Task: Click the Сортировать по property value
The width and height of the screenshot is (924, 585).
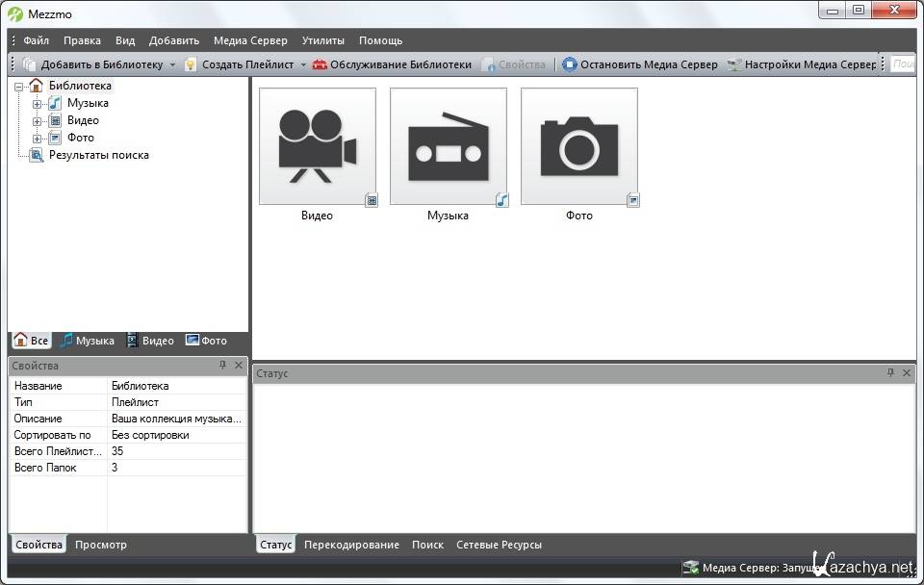Action: tap(177, 435)
